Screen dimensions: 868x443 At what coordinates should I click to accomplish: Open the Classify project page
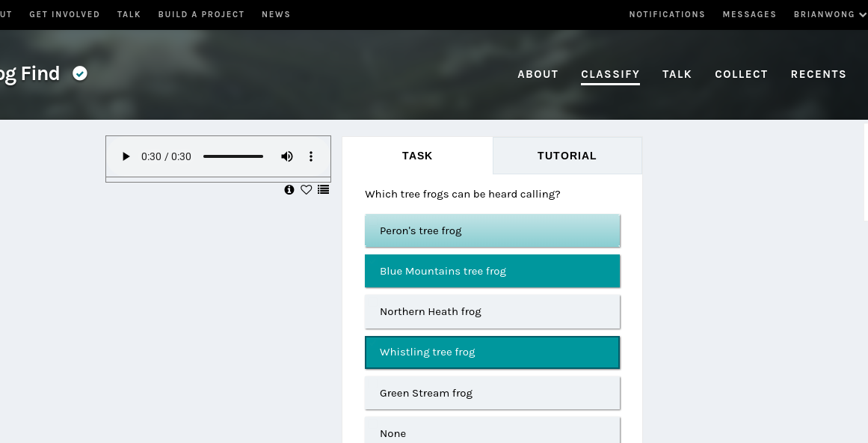tap(610, 74)
